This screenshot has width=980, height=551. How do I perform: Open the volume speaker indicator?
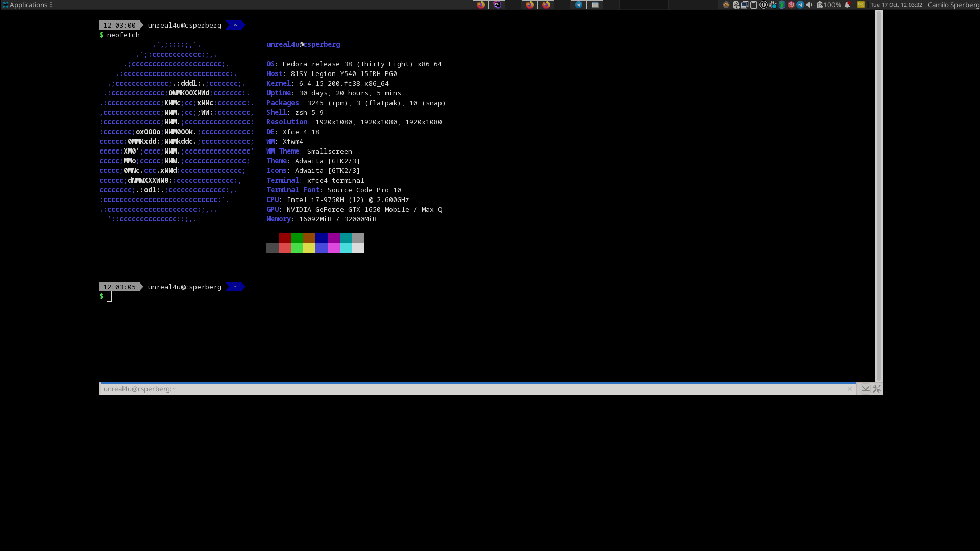tap(809, 5)
